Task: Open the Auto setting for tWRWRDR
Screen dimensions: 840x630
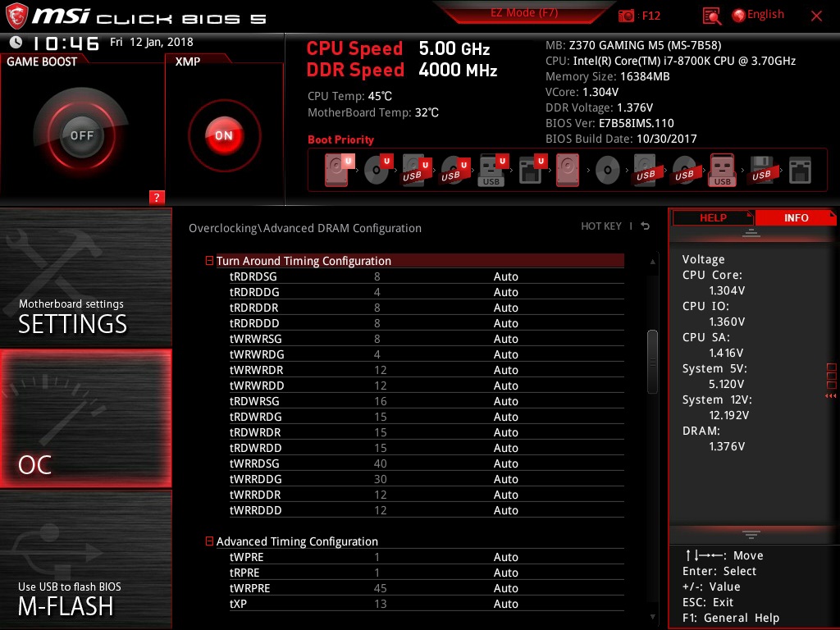Action: (505, 370)
